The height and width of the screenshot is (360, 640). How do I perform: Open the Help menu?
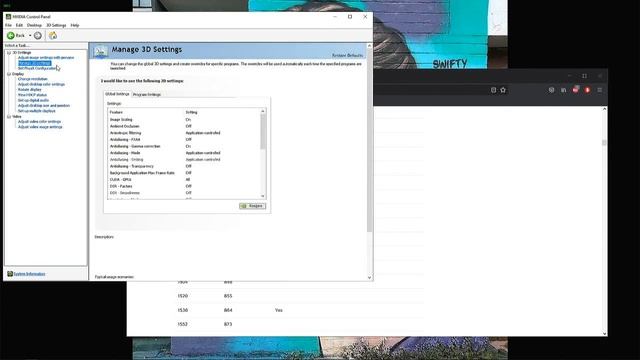point(75,25)
